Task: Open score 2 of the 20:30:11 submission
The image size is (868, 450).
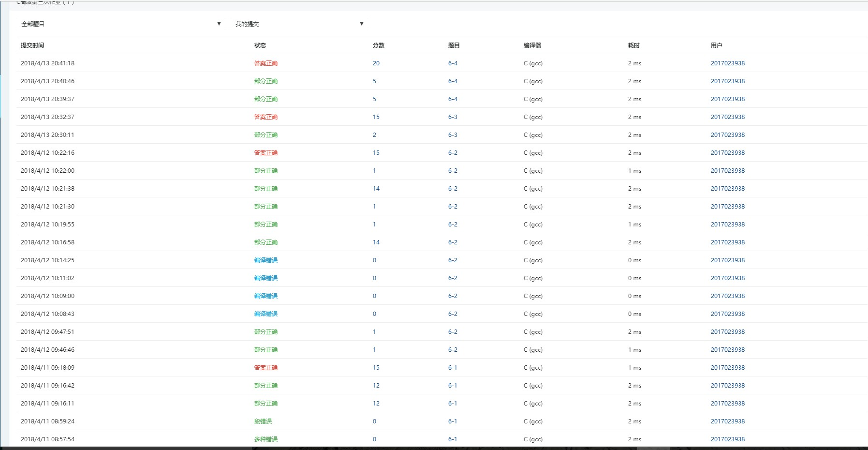Action: (x=374, y=135)
